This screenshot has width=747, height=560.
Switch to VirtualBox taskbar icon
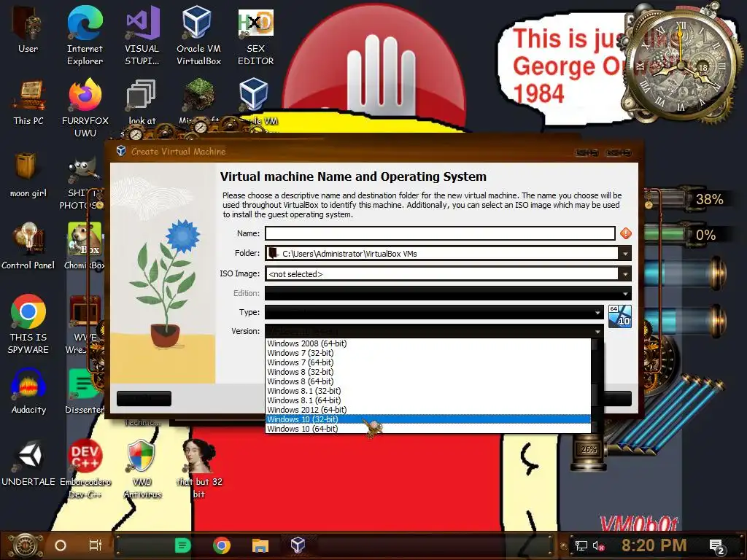(x=298, y=545)
